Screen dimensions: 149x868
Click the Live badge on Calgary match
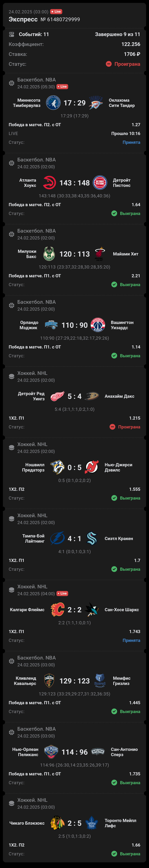click(x=62, y=594)
